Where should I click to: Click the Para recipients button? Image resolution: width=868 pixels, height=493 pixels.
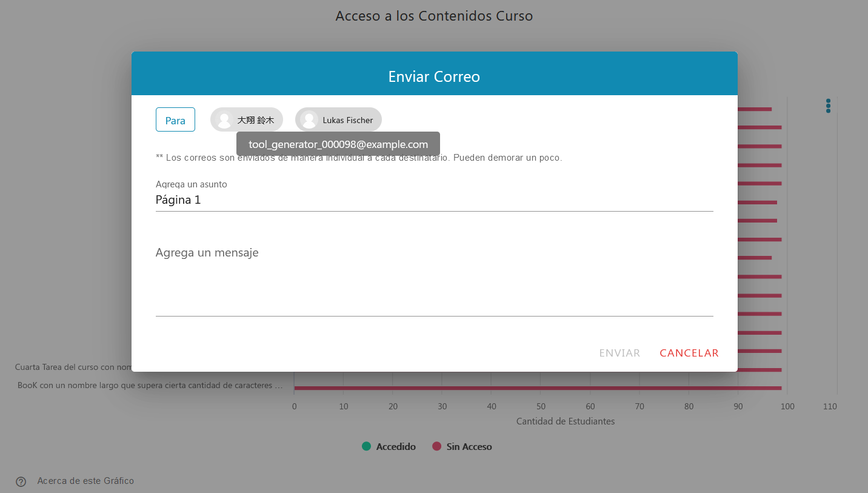tap(175, 119)
